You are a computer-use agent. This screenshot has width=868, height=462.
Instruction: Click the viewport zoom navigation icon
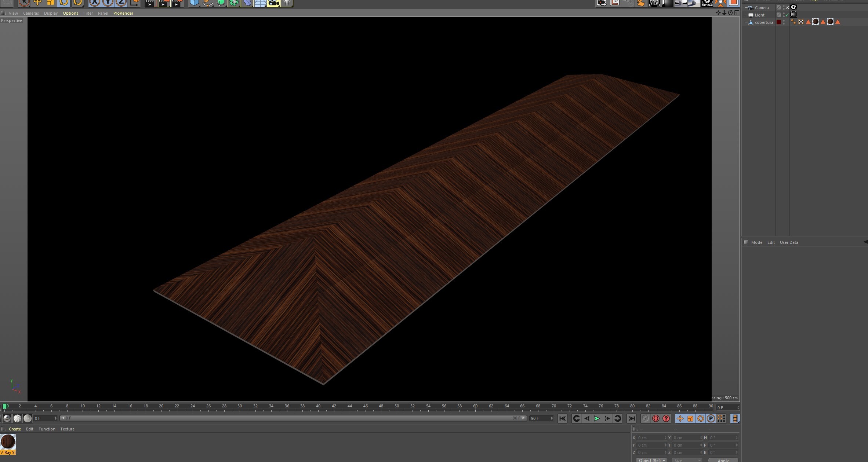724,13
